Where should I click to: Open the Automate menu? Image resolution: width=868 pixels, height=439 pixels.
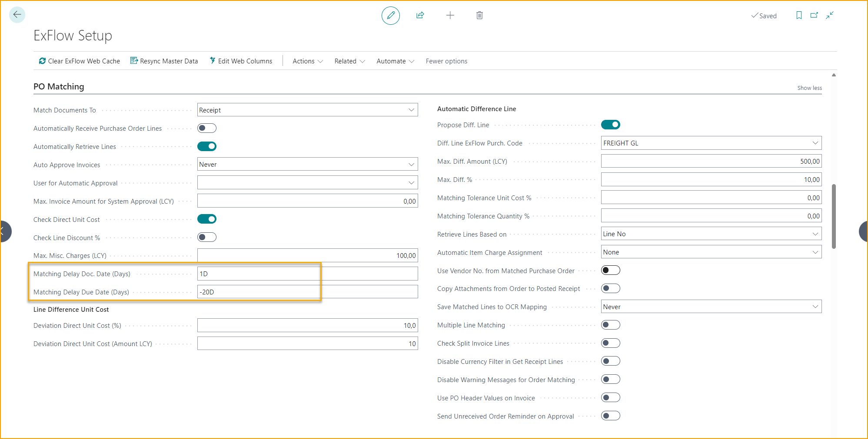395,61
